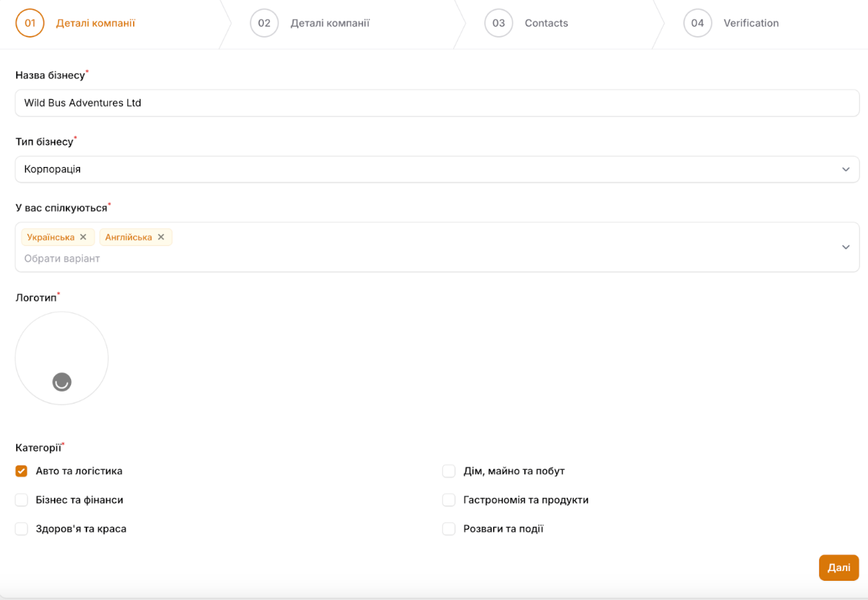Switch to the Verification step tab
Viewport: 868px width, 600px height.
click(750, 23)
